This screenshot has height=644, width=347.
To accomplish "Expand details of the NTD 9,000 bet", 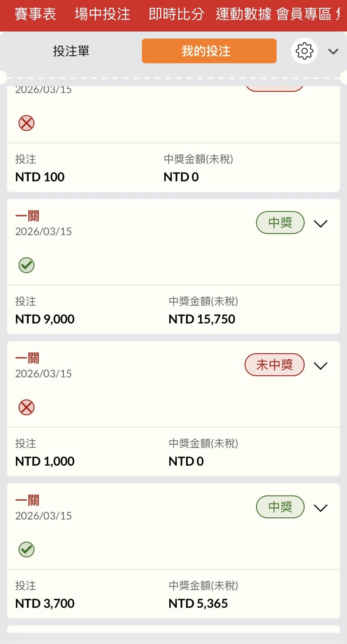I will click(320, 223).
